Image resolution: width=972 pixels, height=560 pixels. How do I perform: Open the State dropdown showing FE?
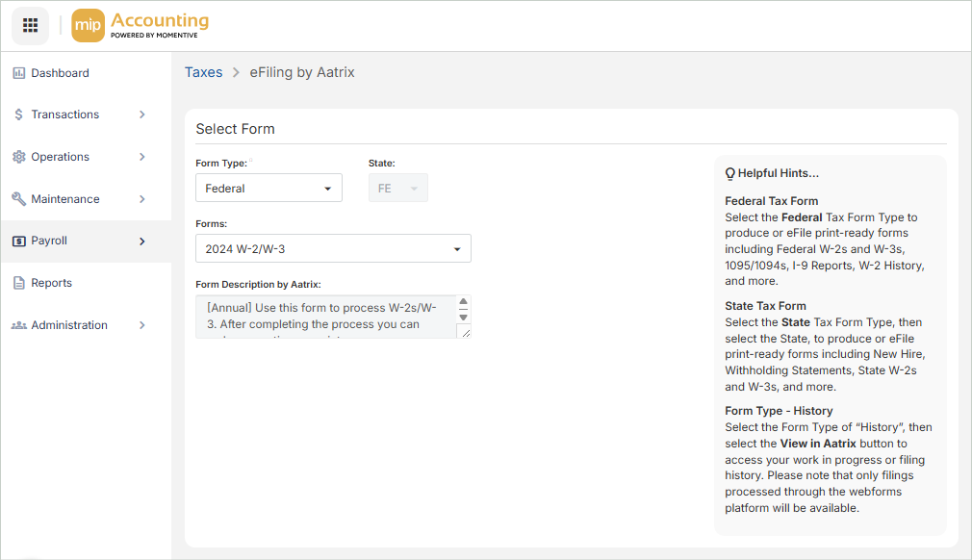pos(397,189)
